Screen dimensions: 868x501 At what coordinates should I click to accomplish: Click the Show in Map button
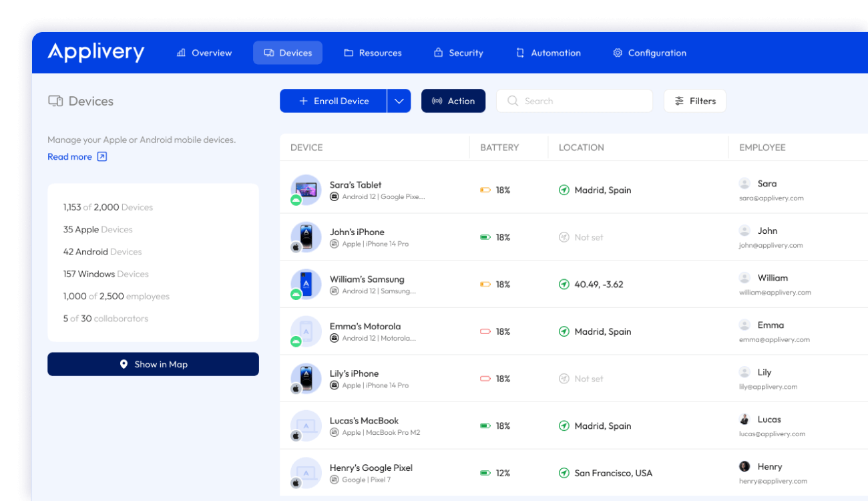pos(153,364)
